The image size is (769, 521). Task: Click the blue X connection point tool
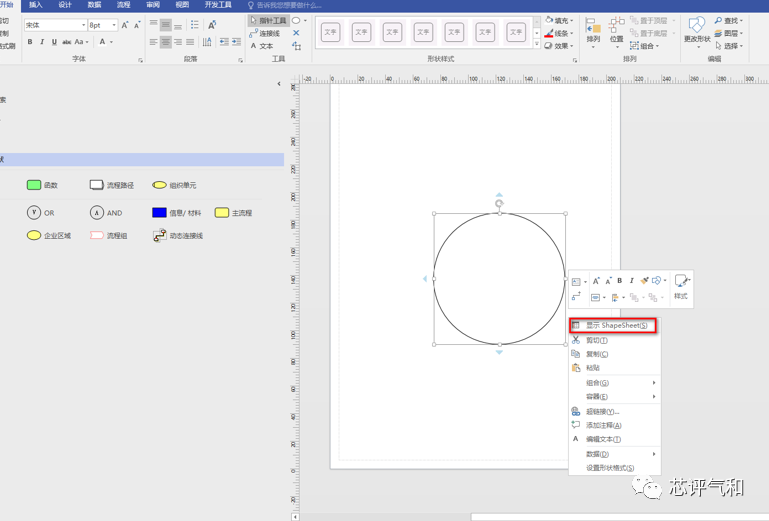296,33
